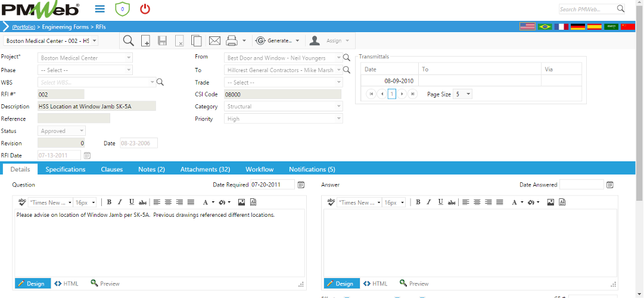The width and height of the screenshot is (644, 299).
Task: Select the Brazil flag language
Action: coord(545,27)
